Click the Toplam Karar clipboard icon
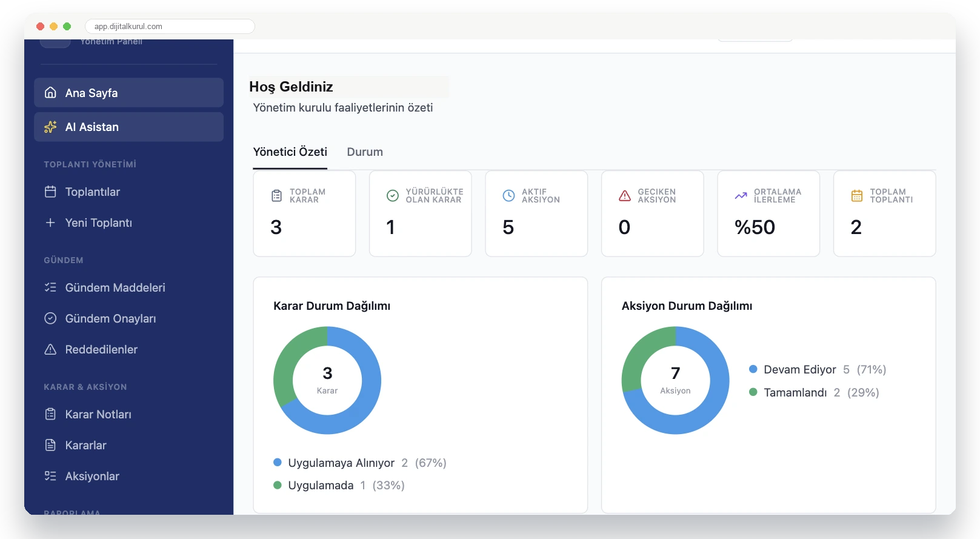Image resolution: width=980 pixels, height=539 pixels. 276,196
